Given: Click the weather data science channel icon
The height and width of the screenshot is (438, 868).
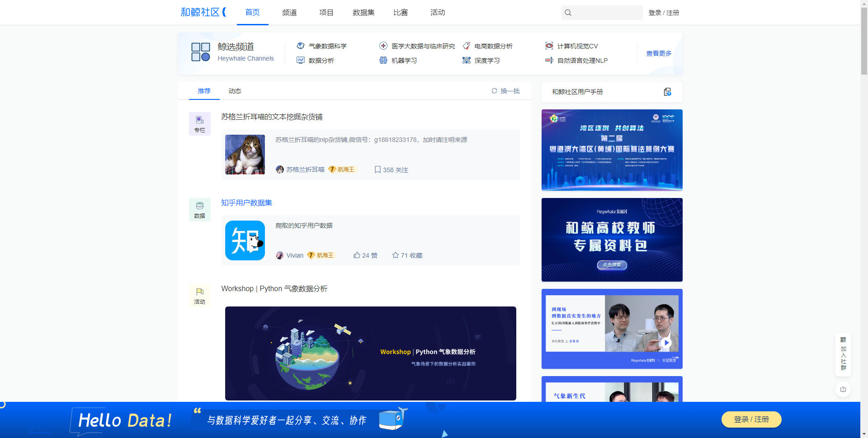Looking at the screenshot, I should point(301,46).
